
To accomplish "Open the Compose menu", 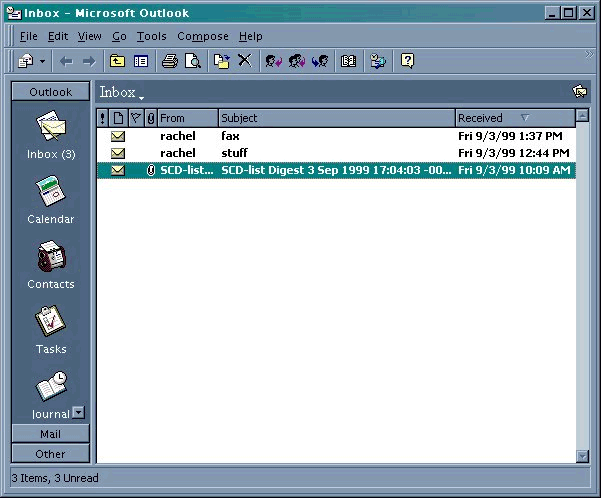I will point(203,36).
